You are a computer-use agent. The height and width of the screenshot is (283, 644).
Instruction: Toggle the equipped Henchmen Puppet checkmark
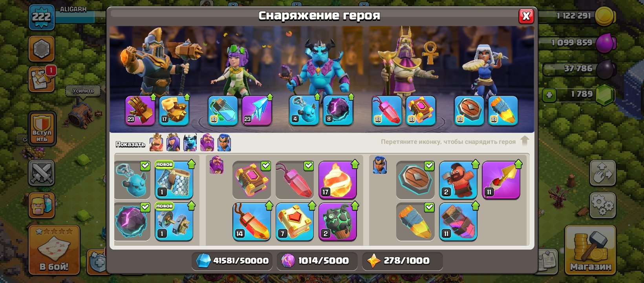pos(145,166)
